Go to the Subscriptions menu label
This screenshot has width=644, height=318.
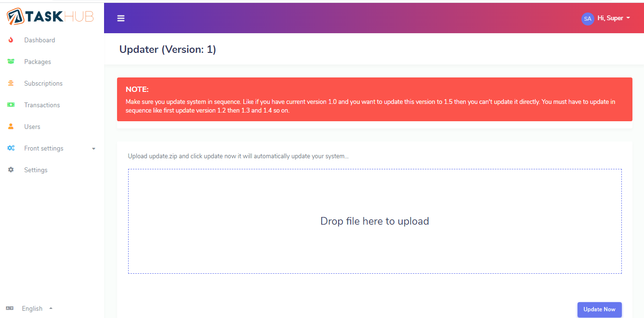(43, 83)
